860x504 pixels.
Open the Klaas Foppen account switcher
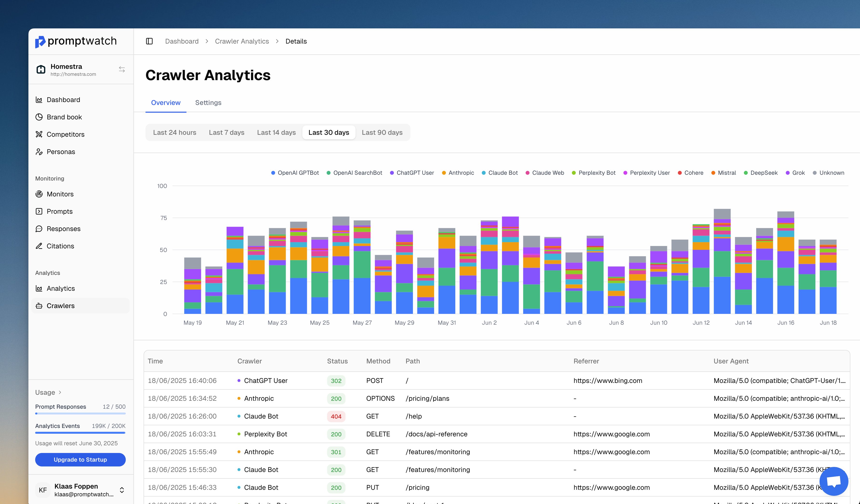coord(122,490)
